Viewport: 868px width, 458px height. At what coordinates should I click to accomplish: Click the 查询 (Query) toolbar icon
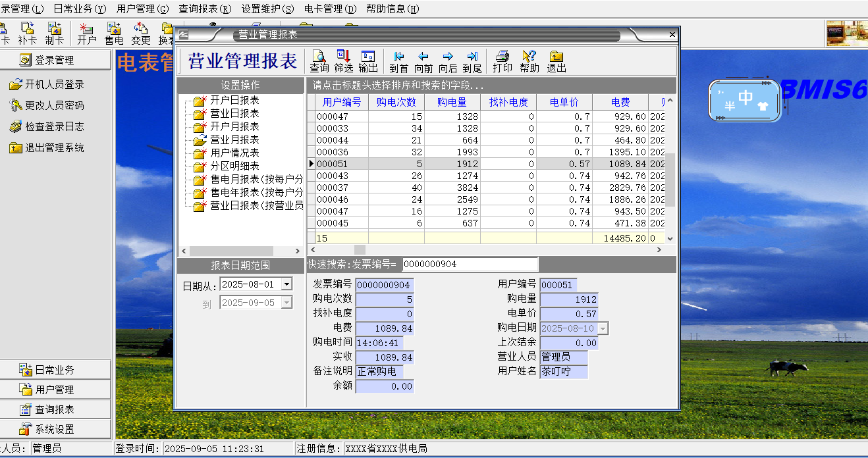pyautogui.click(x=319, y=61)
